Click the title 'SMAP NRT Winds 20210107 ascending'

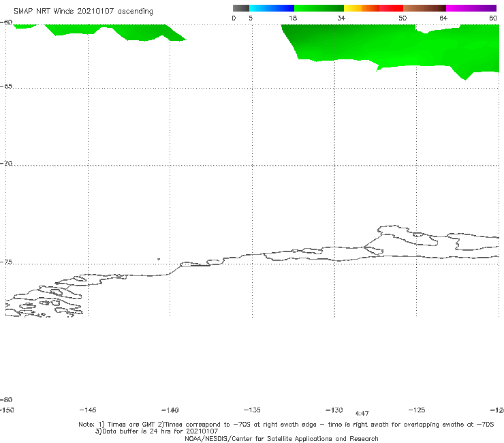click(83, 11)
